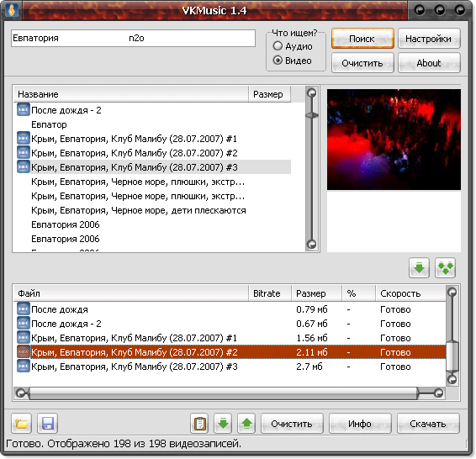Select 'Крым, Евпатория, Черное море, дети плескаются' row
The width and height of the screenshot is (476, 459).
139,210
